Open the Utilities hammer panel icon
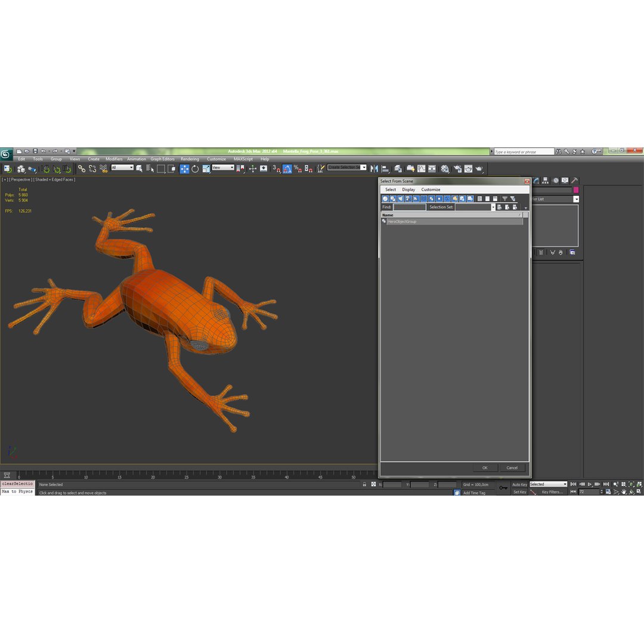 coord(575,181)
